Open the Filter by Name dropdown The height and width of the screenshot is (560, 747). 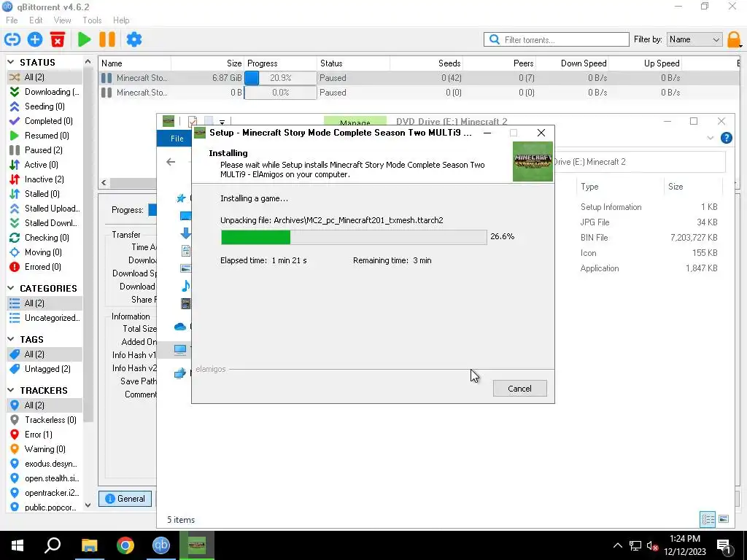point(694,39)
